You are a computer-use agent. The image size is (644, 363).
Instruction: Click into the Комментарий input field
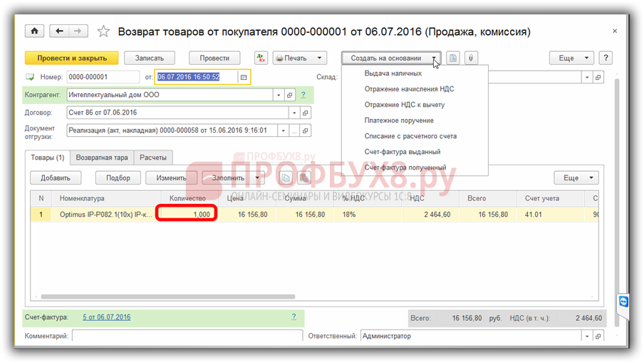coord(187,336)
